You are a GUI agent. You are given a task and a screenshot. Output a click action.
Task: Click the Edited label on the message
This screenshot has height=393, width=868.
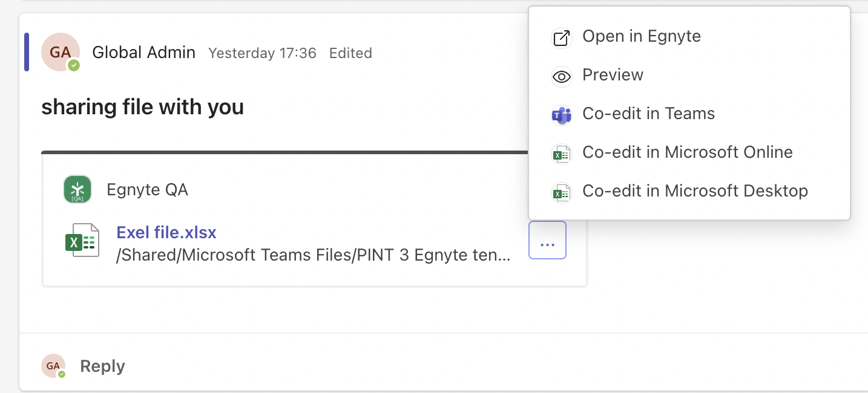pyautogui.click(x=350, y=53)
